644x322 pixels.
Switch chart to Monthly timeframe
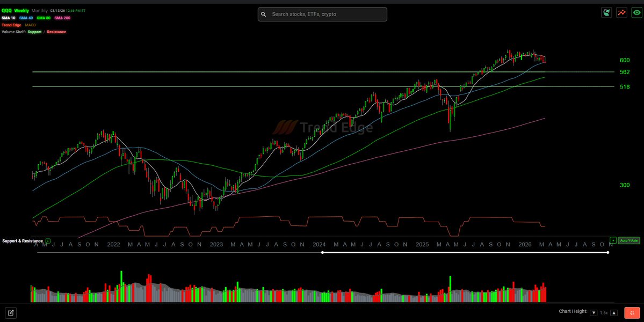coord(39,11)
